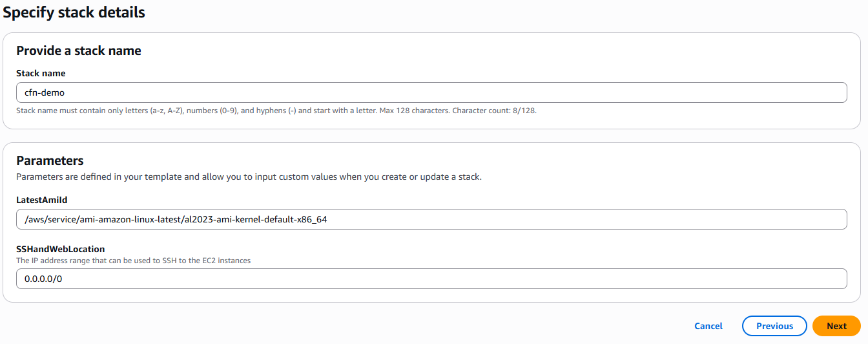The image size is (868, 344).
Task: Click the 'Parameters are defined in your template' description
Action: click(x=249, y=177)
